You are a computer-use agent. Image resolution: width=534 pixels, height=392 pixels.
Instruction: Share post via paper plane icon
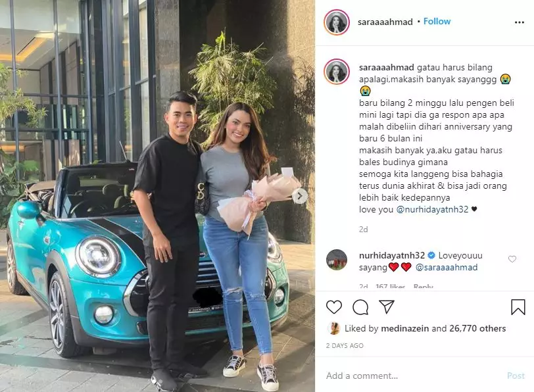coord(387,306)
